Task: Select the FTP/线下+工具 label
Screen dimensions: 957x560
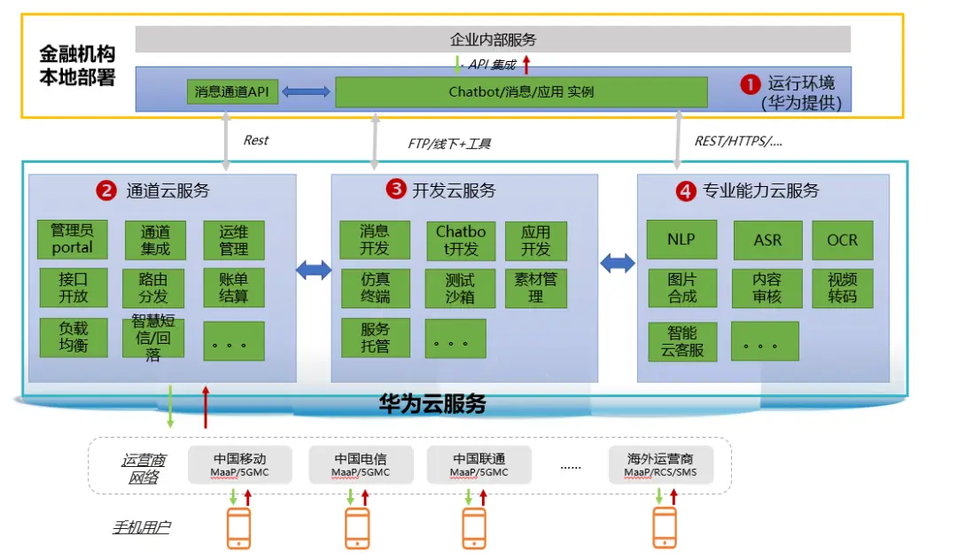Action: pos(449,144)
